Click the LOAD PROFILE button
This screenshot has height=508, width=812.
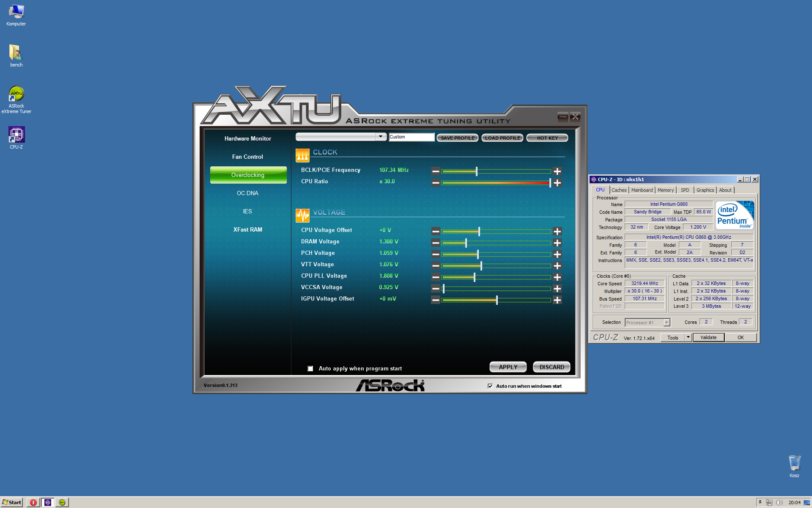tap(502, 138)
